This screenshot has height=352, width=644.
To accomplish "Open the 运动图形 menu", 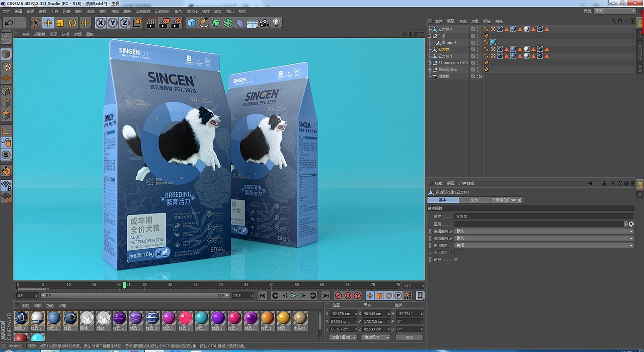I will [163, 11].
